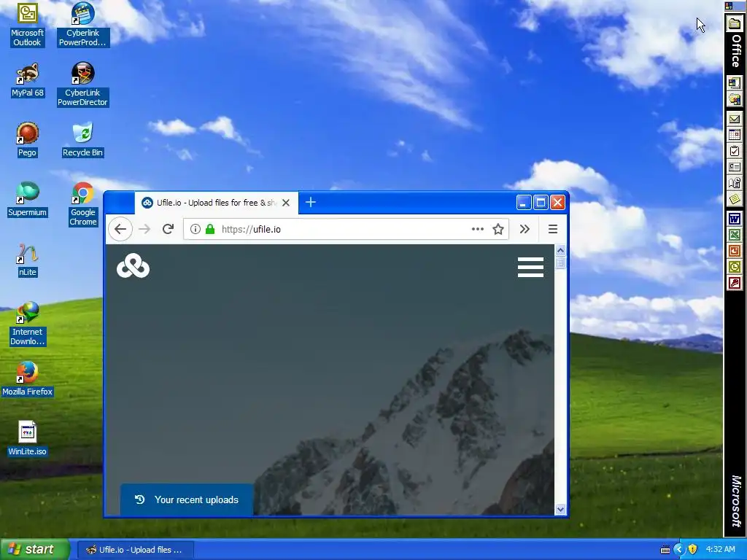
Task: Select Internet Download Manager desktop shortcut
Action: pos(27,324)
